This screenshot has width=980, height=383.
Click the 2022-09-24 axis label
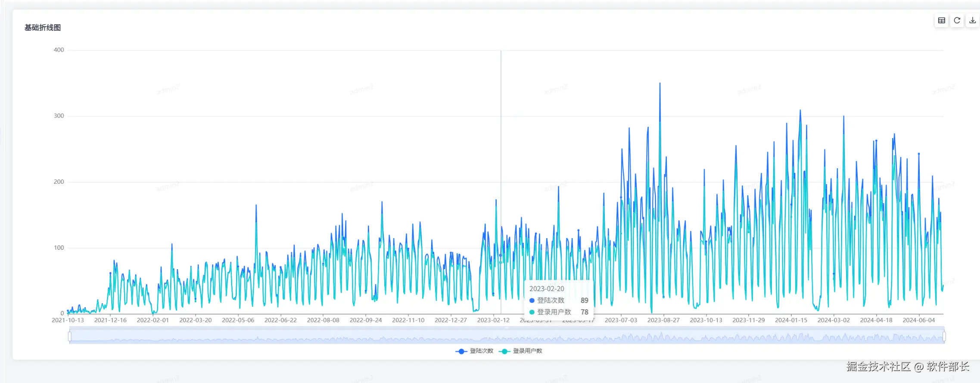click(366, 320)
